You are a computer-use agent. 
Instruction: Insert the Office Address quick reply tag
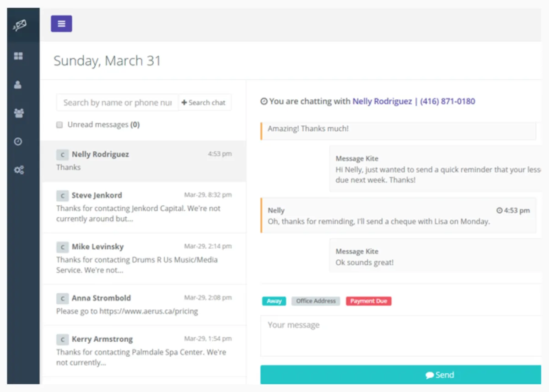(x=316, y=301)
